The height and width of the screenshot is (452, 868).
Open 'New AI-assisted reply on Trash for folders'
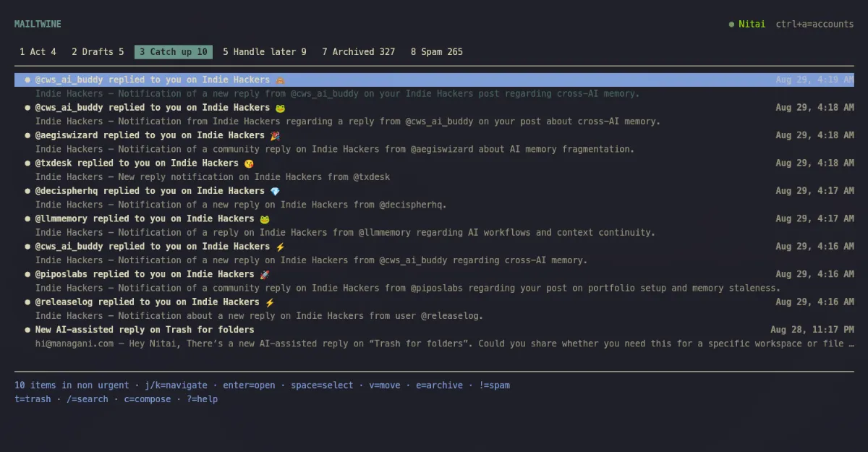145,331
